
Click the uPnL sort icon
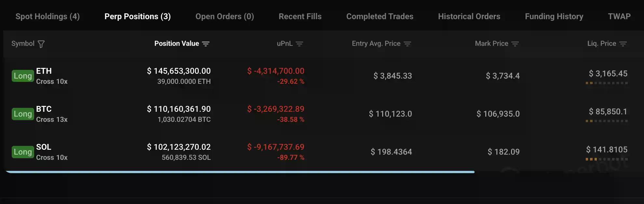(300, 44)
